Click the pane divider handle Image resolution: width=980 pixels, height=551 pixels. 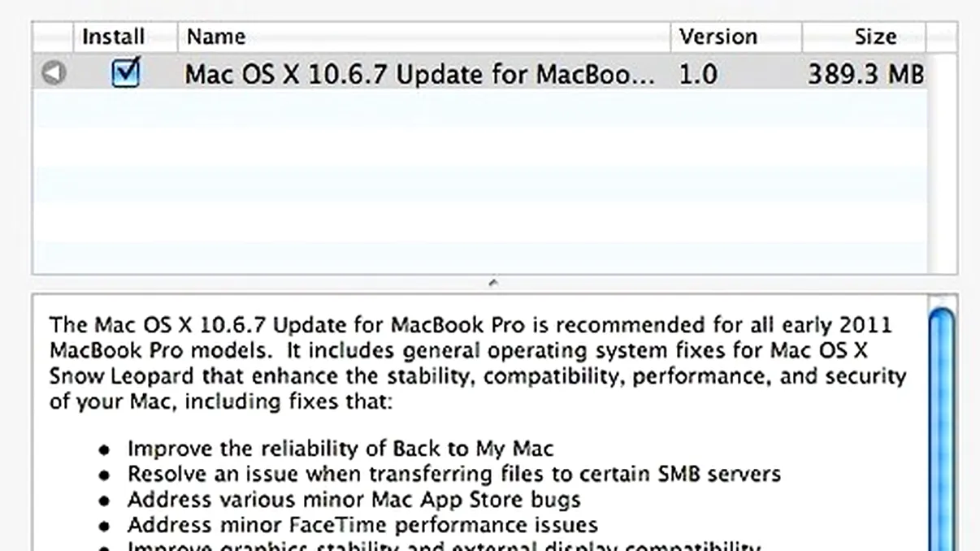[x=492, y=282]
